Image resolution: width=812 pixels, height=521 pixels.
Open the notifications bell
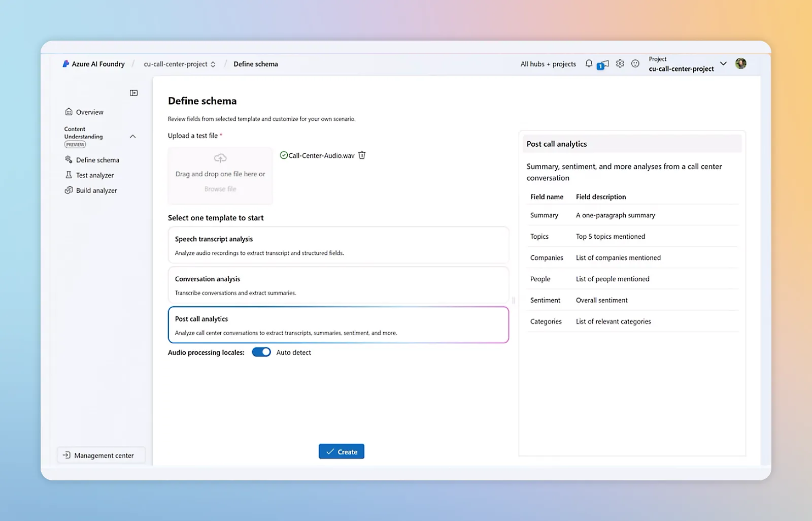(589, 64)
